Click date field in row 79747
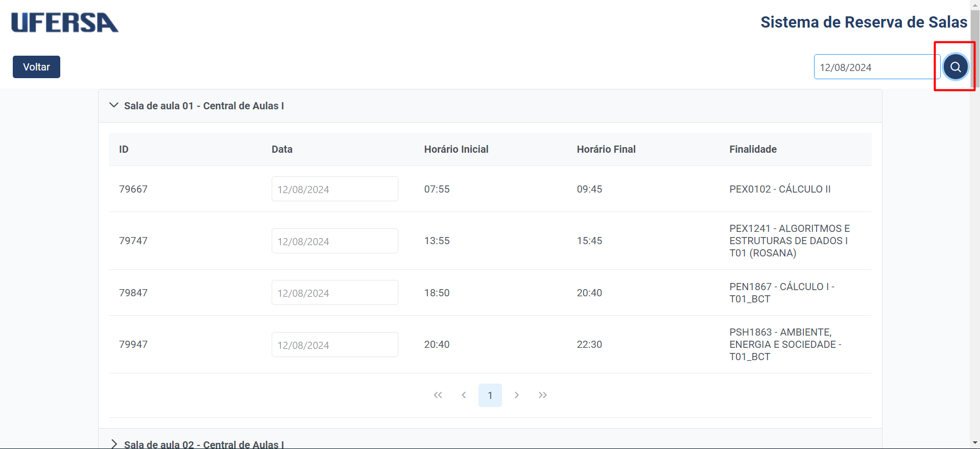The height and width of the screenshot is (449, 980). click(x=334, y=241)
